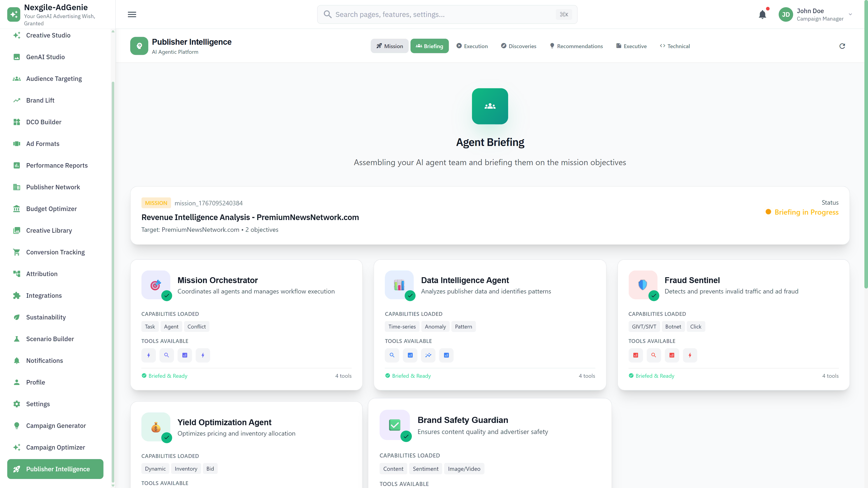
Task: Select the Anomaly capability chip
Action: coord(435,326)
